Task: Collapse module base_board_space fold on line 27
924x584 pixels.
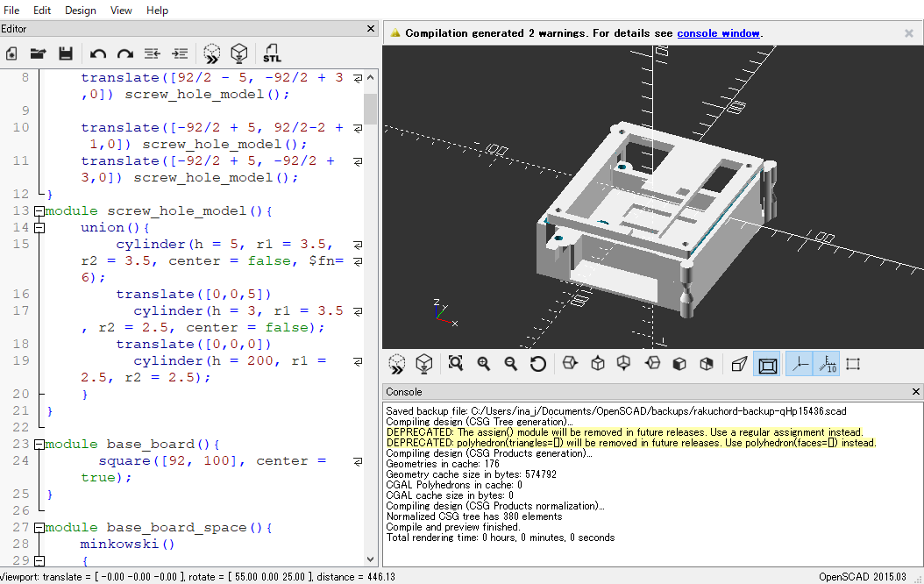Action: tap(39, 527)
